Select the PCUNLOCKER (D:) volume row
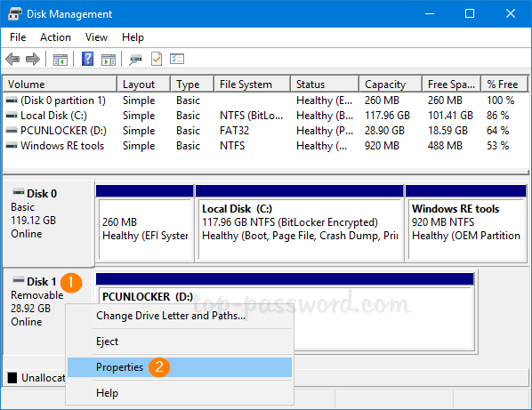The image size is (532, 410). tap(265, 131)
